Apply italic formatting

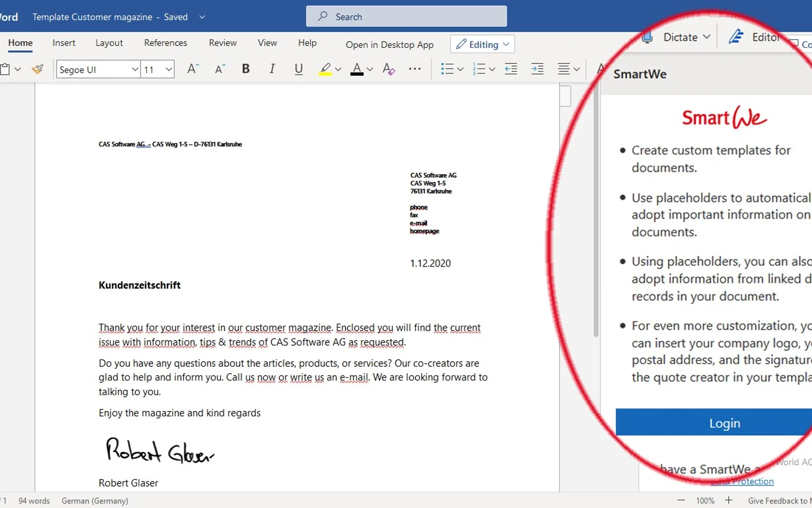click(272, 69)
